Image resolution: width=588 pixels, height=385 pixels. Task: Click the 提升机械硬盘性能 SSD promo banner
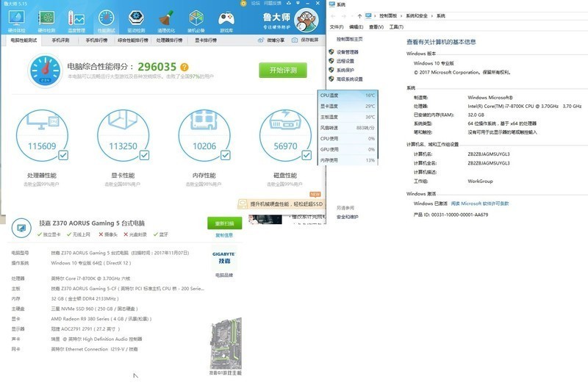[x=280, y=204]
